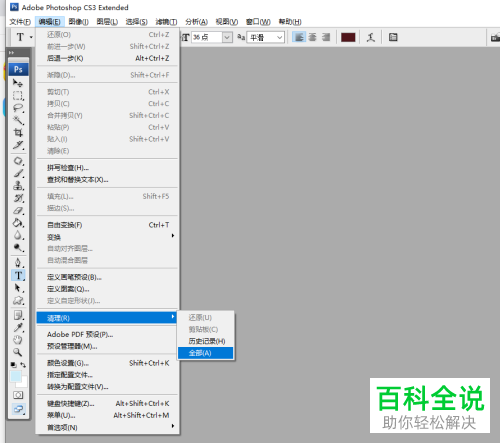Open the 滤镜(T) menu
This screenshot has height=443, width=500.
point(166,22)
